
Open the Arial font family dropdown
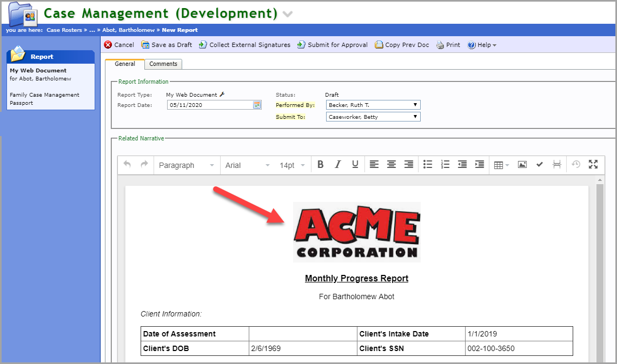click(x=248, y=165)
